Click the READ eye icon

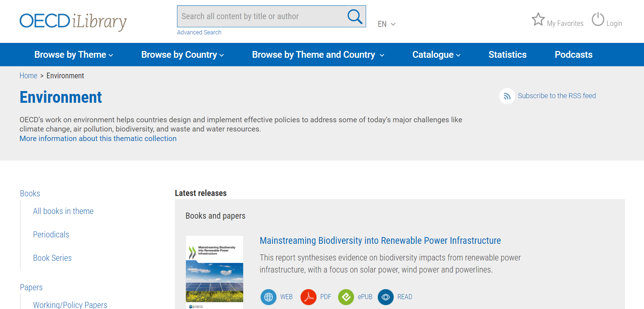[386, 297]
